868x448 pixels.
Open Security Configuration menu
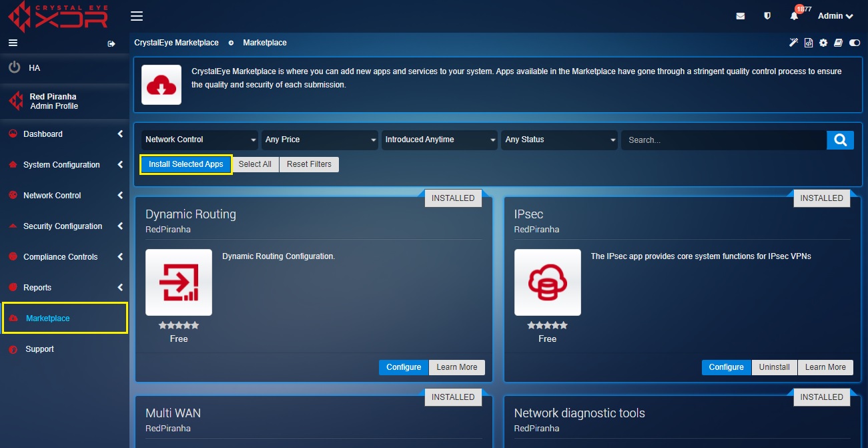click(63, 226)
